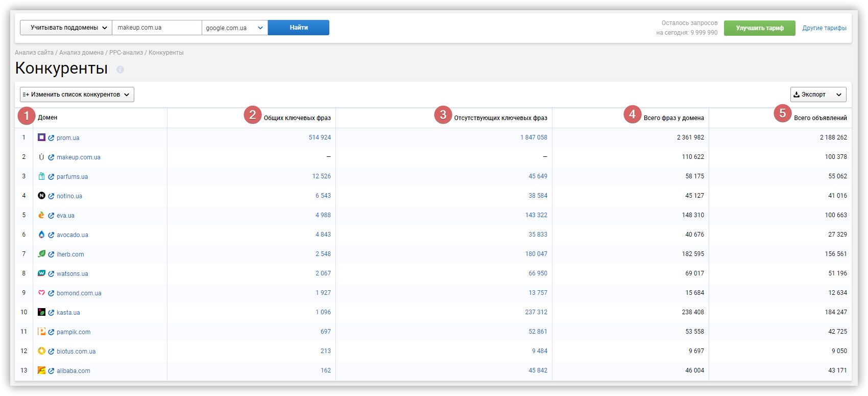868x396 pixels.
Task: Click the Найти search button
Action: 299,28
